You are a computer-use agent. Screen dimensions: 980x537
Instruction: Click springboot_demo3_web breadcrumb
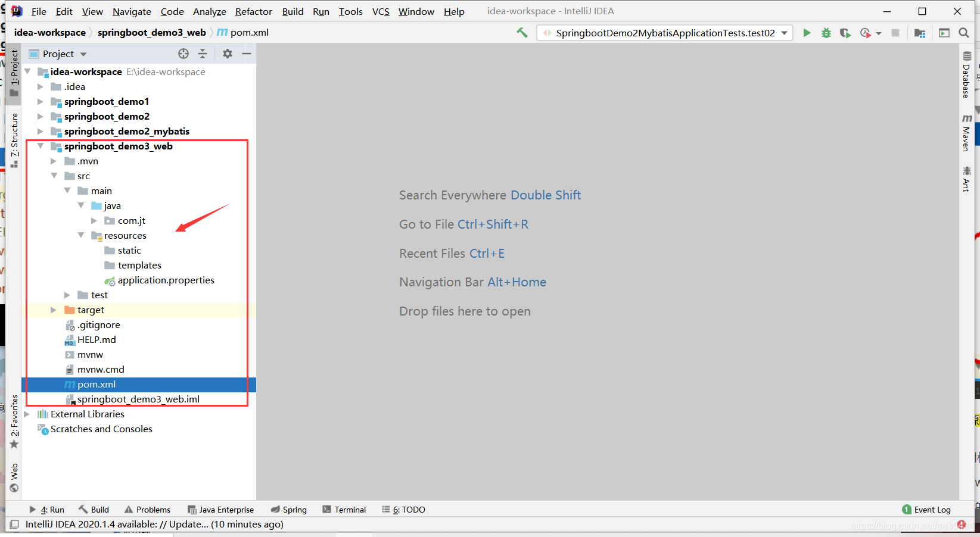(x=151, y=32)
